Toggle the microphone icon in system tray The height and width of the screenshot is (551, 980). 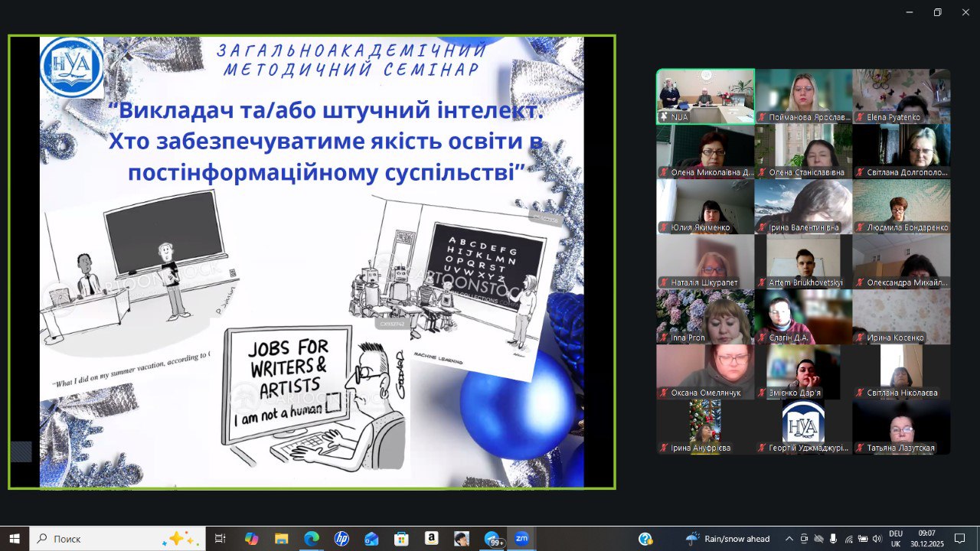point(833,539)
